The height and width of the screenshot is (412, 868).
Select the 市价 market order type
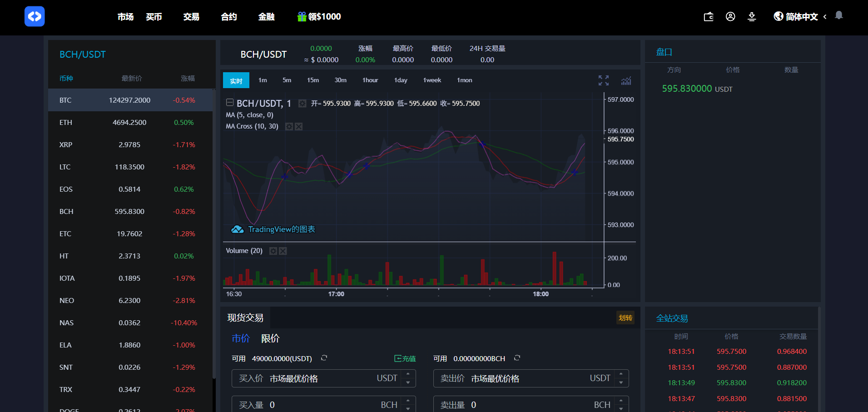(x=241, y=338)
